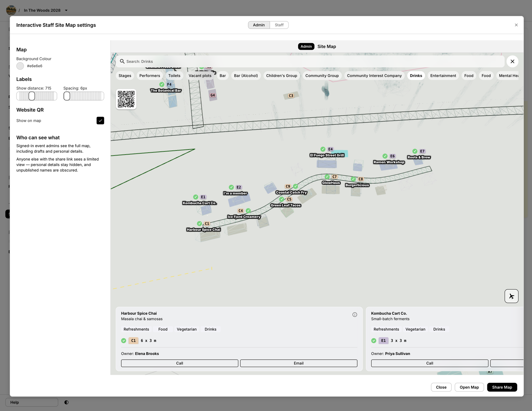Click the green check marker next to E4
Viewport: 532px width, 411px height.
323,149
